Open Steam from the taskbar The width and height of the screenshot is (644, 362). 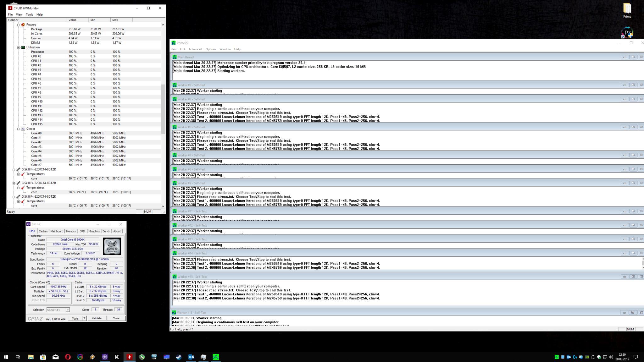point(179,357)
